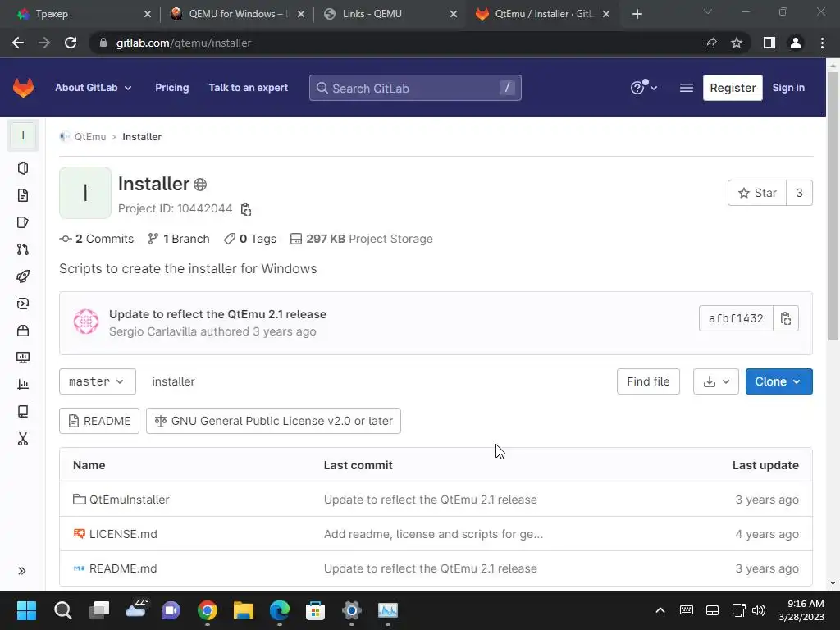This screenshot has height=630, width=840.
Task: Bookmark this page with star icon
Action: 737,43
